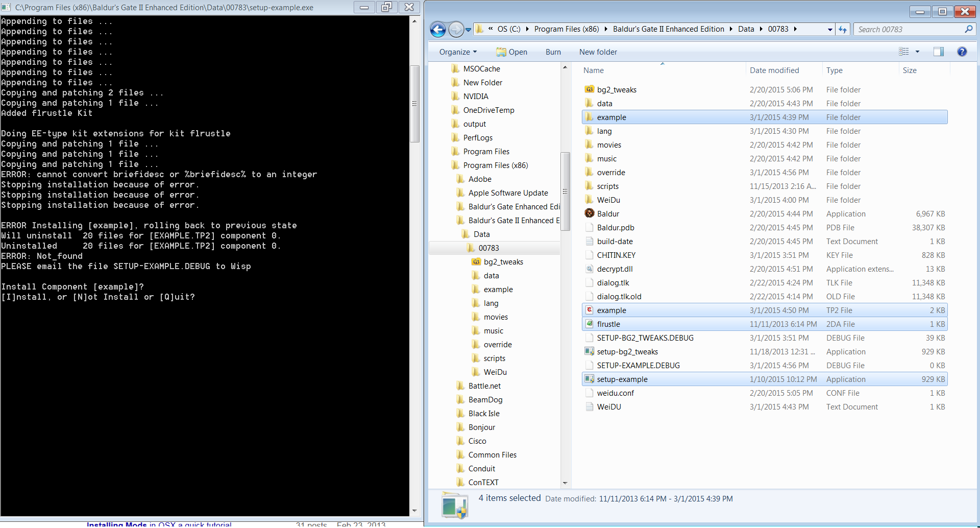Select the Baldur application icon
The width and height of the screenshot is (980, 528).
click(589, 213)
